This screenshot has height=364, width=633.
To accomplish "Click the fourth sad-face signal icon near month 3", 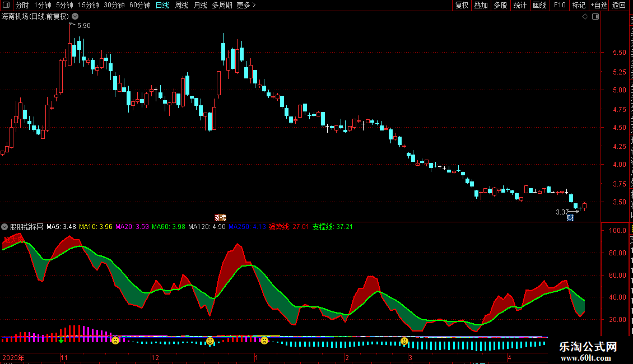I will tap(404, 342).
